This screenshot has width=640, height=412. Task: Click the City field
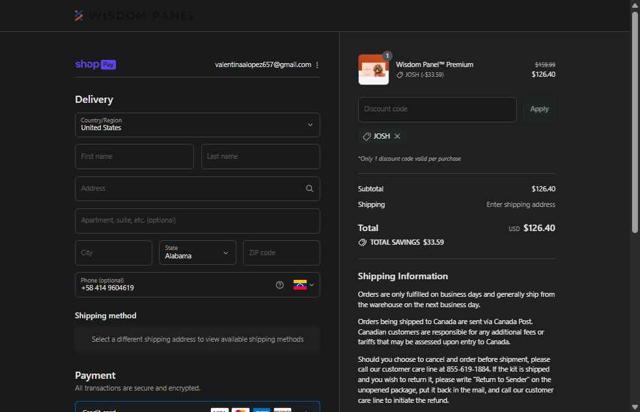113,253
